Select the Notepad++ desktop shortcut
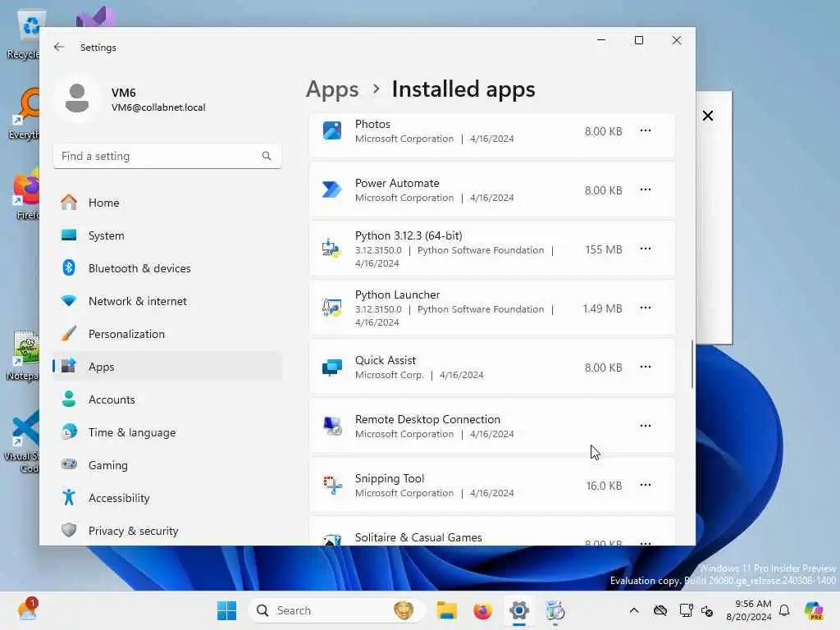840x630 pixels. pyautogui.click(x=22, y=356)
